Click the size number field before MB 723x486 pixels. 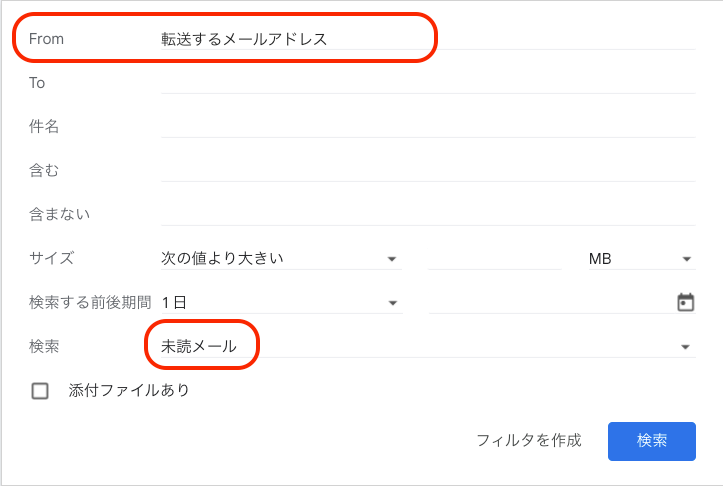click(x=495, y=258)
